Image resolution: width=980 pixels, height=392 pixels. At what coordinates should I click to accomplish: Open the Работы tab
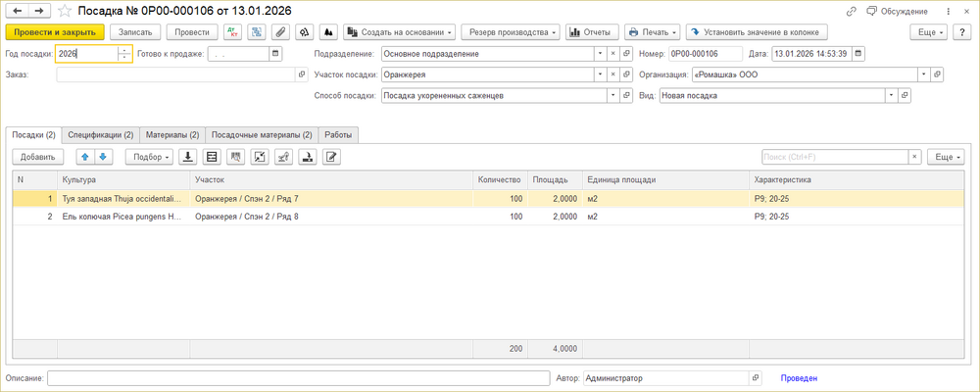(339, 134)
